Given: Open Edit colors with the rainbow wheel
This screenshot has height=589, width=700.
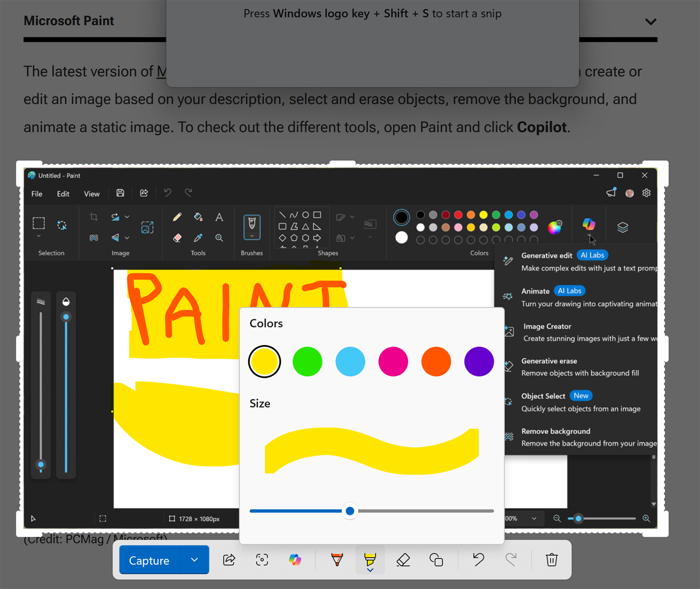Looking at the screenshot, I should [x=555, y=227].
